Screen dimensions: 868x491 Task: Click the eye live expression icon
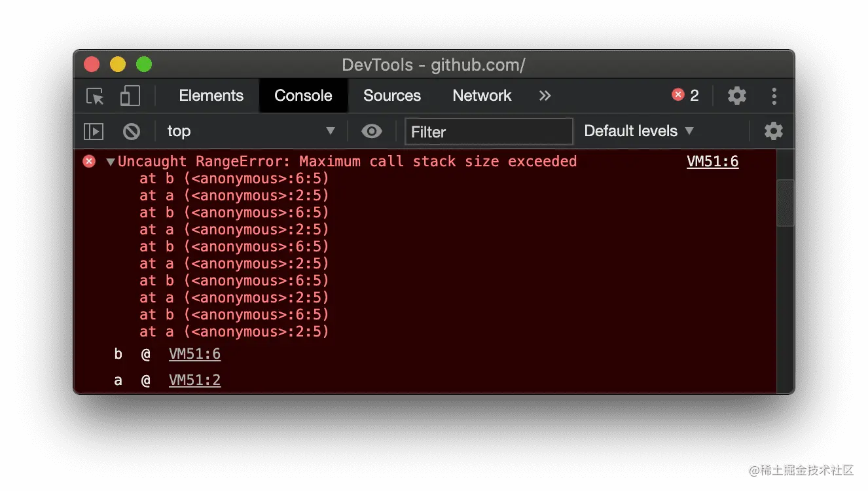371,132
